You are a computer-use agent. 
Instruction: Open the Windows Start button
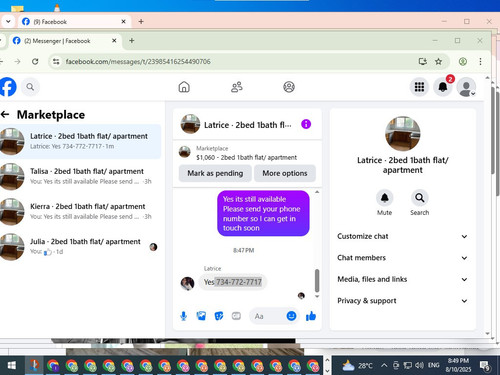12,366
